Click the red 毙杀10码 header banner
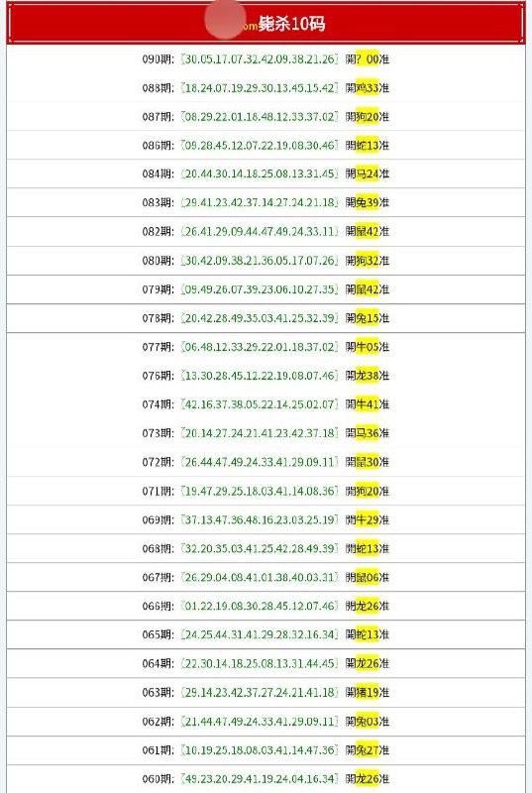Screen dimensions: 532x793 pyautogui.click(x=266, y=23)
